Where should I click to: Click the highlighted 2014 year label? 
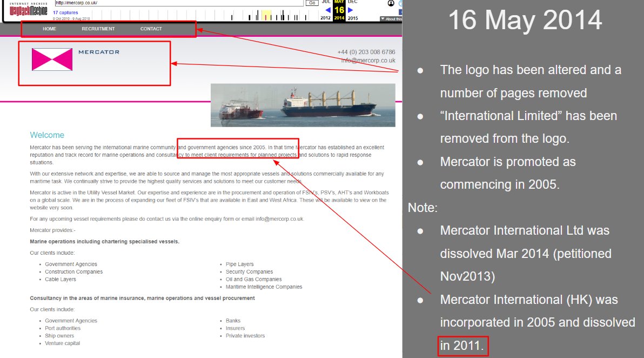pyautogui.click(x=339, y=18)
